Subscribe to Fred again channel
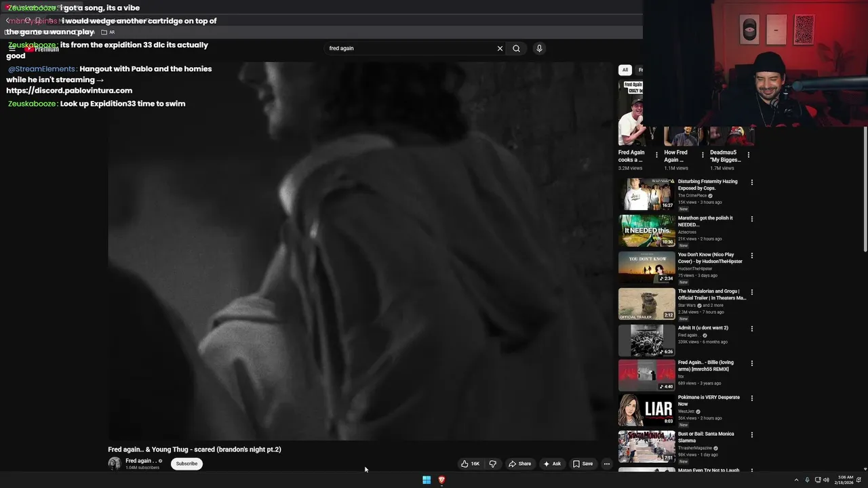The height and width of the screenshot is (488, 868). click(186, 464)
